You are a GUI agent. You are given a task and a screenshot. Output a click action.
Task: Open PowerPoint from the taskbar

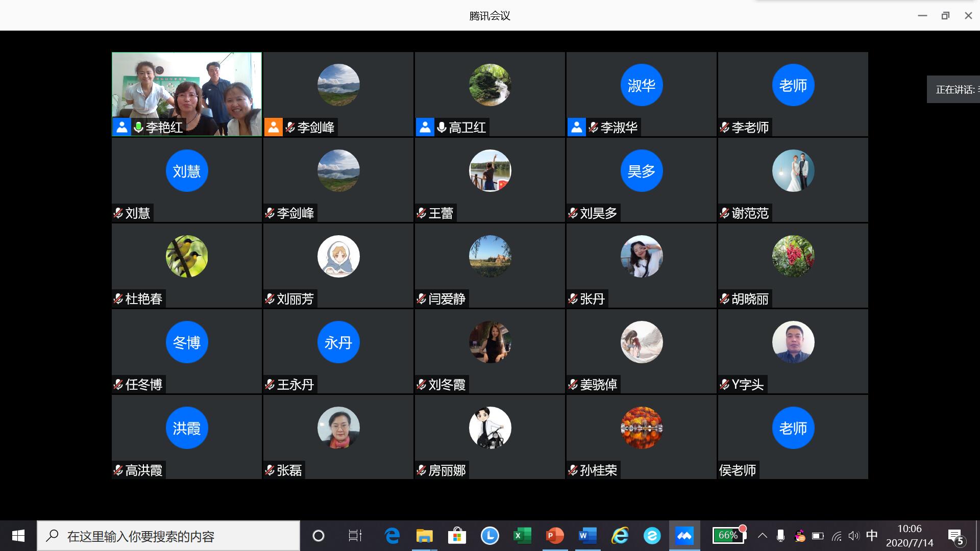[x=554, y=536]
